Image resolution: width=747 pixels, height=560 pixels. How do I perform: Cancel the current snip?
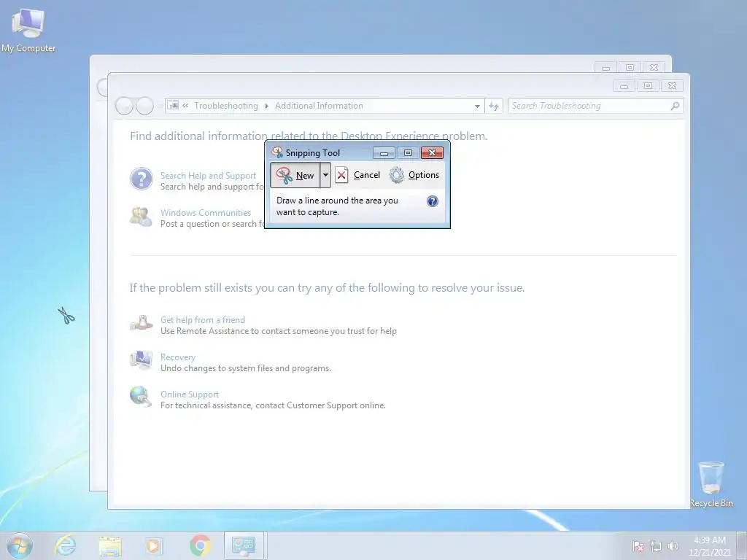coord(357,175)
